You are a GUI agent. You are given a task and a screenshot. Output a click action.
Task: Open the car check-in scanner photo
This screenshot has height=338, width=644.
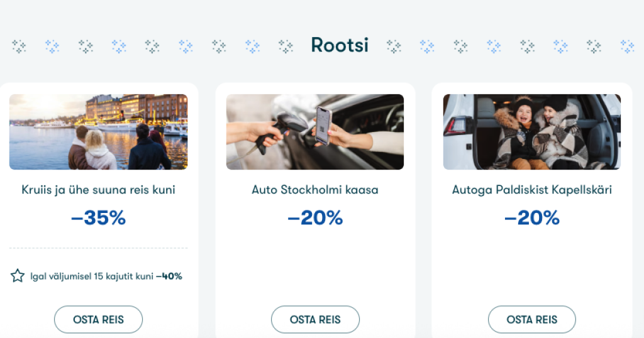tap(315, 132)
